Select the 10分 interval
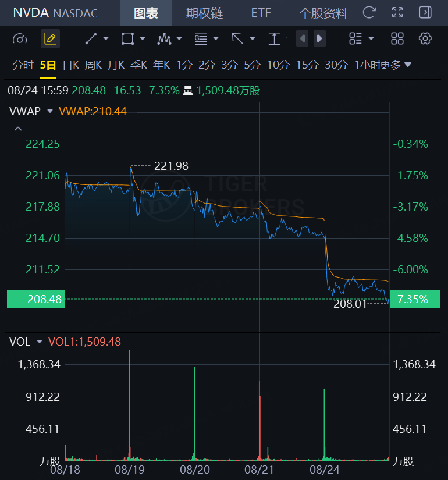Viewport: 448px width, 480px height. [278, 65]
